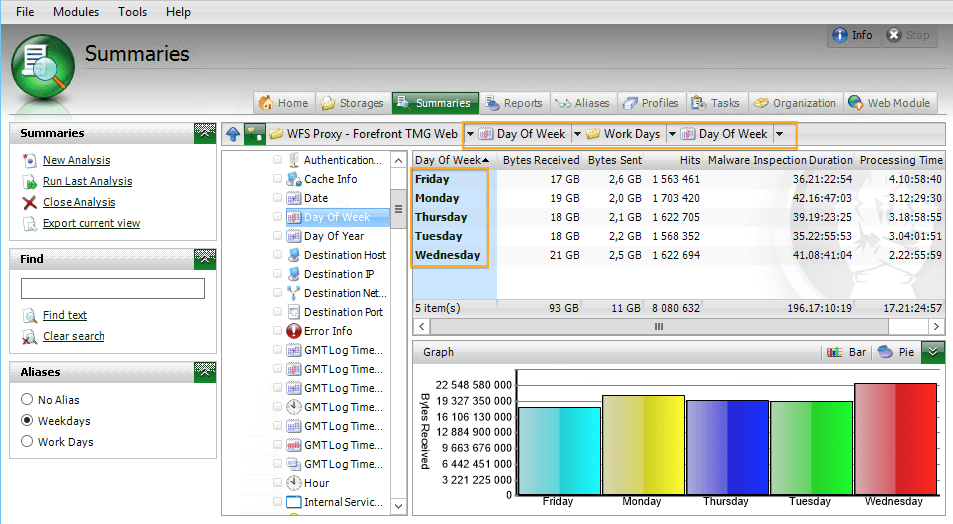Click the Clear search icon
953x524 pixels.
click(29, 336)
